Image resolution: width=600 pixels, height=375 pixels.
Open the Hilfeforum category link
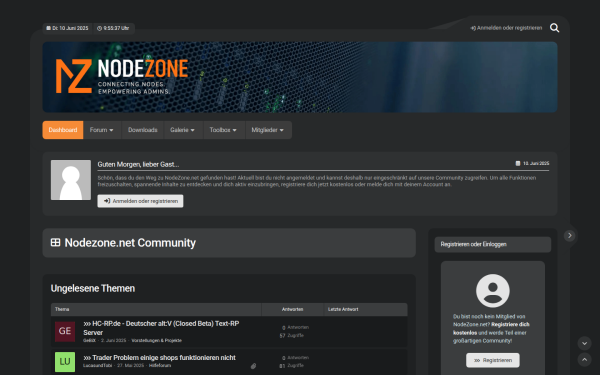click(x=160, y=365)
